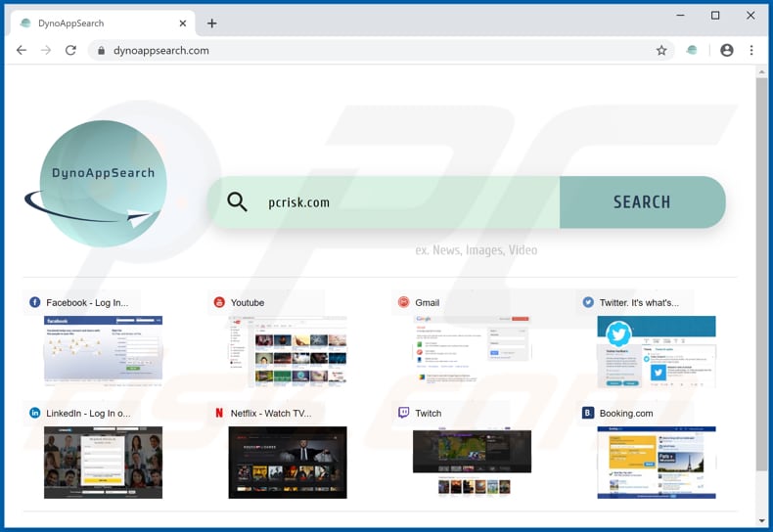Click the magnifying glass icon in search box
Screen dimensions: 773x532
(x=237, y=202)
